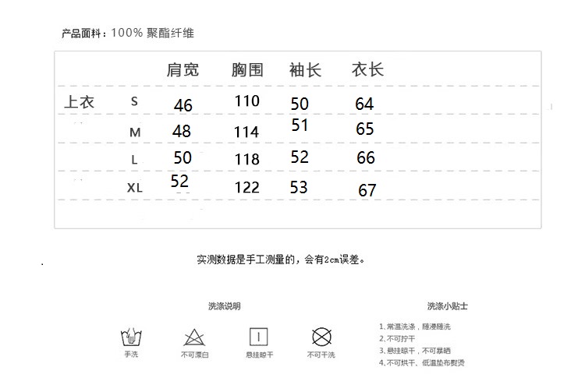The image size is (585, 392).
Task: Click the hand wash icon
Action: pos(130,337)
